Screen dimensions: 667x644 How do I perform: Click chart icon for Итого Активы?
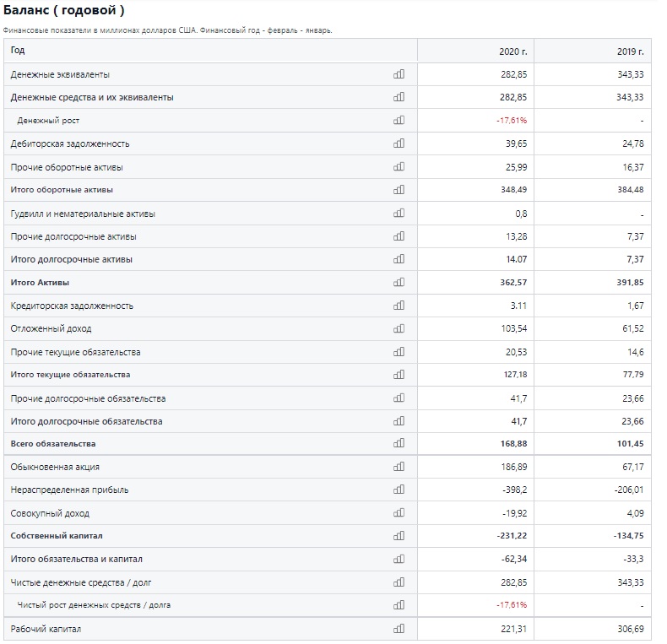[x=399, y=282]
